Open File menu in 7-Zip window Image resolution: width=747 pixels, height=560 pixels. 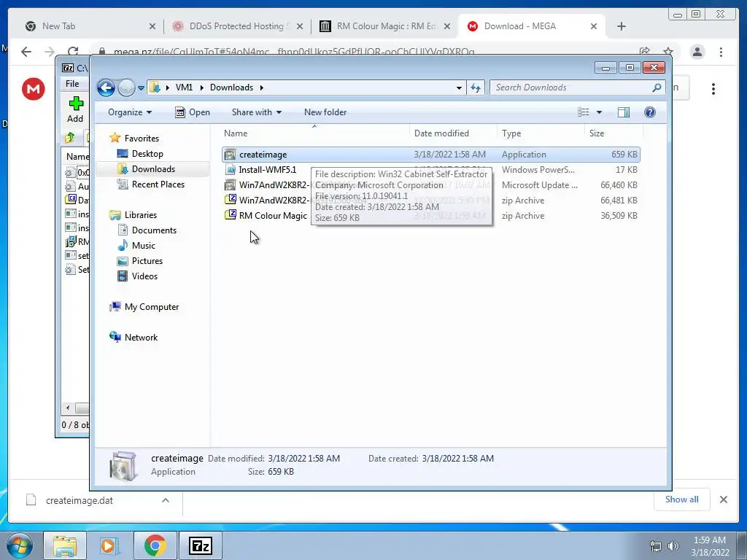pos(72,83)
